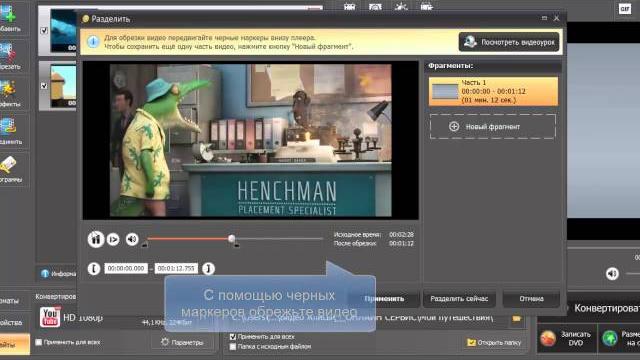The height and width of the screenshot is (360, 640).
Task: Click the Записать DVD button
Action: pos(567,338)
